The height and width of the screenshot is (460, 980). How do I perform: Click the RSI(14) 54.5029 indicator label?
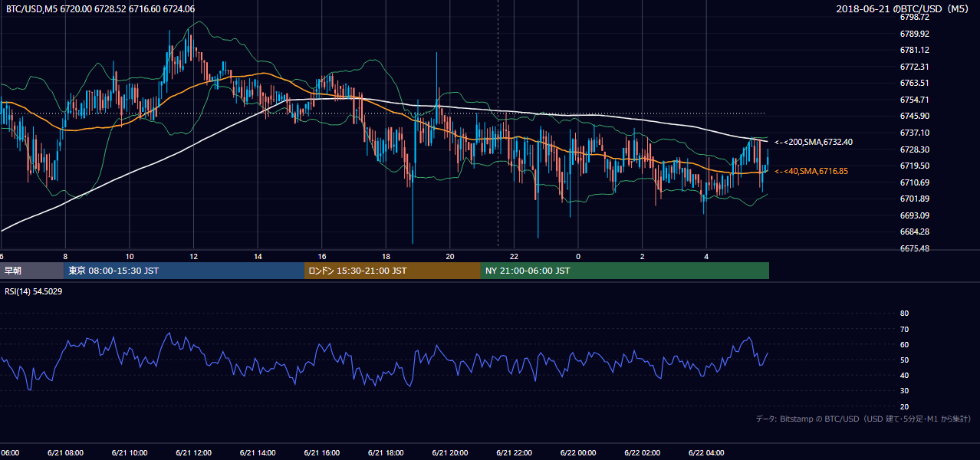(x=34, y=291)
